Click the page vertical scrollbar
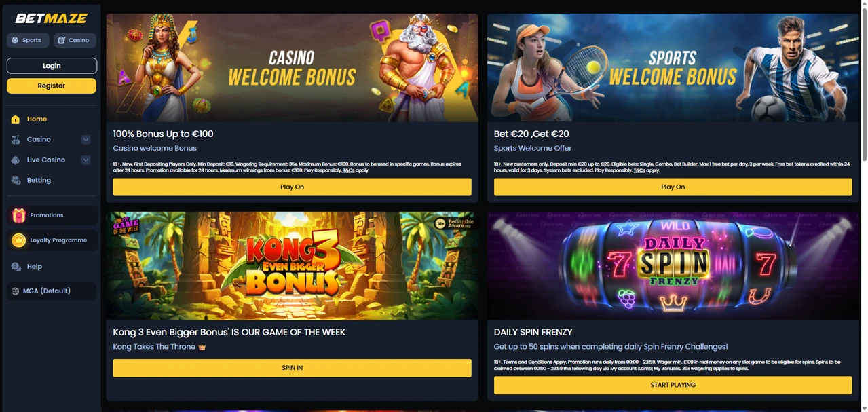 (864, 88)
